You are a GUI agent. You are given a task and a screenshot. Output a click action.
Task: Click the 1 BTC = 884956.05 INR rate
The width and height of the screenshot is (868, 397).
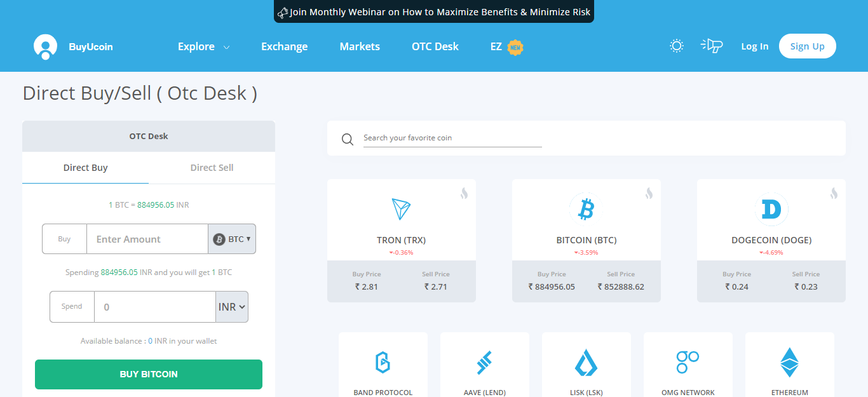149,205
